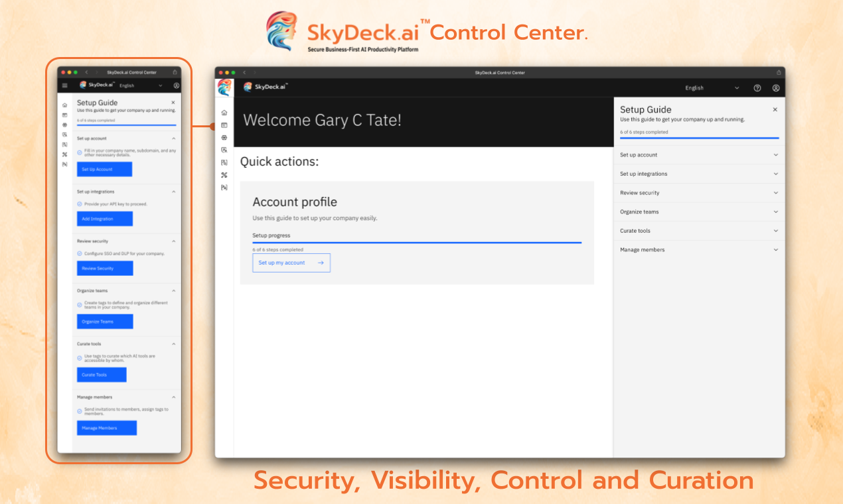Viewport: 843px width, 504px height.
Task: Open the user profile icon in small window
Action: point(176,86)
